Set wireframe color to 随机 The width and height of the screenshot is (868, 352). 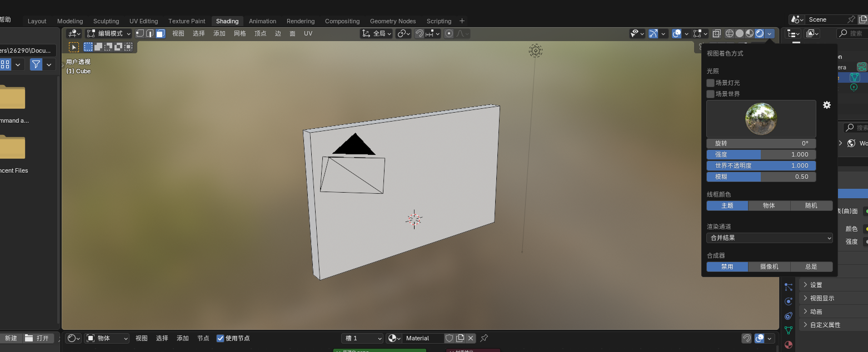coord(811,205)
